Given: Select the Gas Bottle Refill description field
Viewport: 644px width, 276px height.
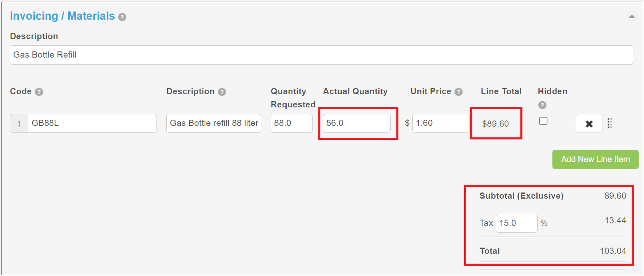Looking at the screenshot, I should click(x=321, y=55).
